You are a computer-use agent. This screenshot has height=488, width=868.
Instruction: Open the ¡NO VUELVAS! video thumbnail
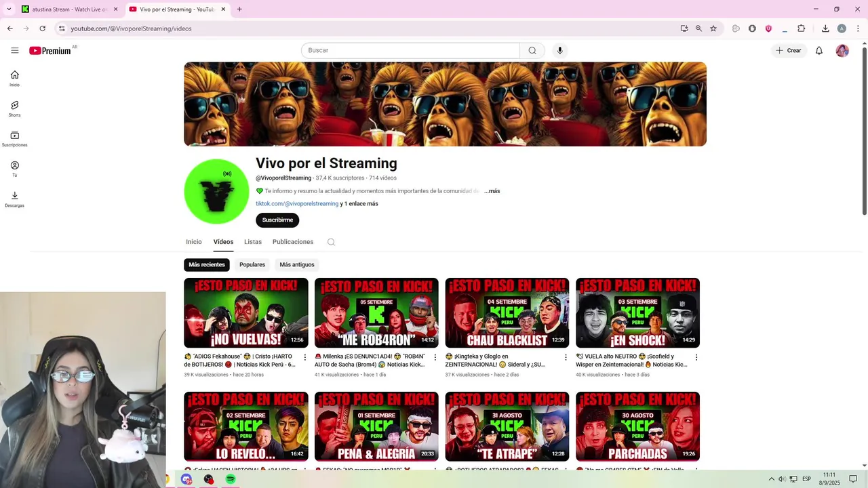pyautogui.click(x=246, y=312)
